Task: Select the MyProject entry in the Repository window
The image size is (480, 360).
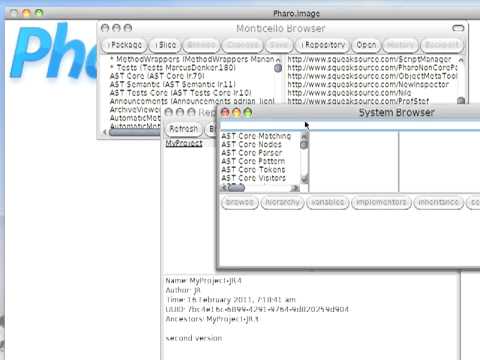Action: coord(184,143)
